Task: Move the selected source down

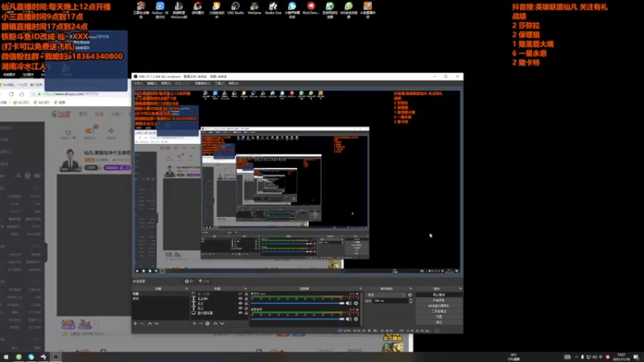Action: 222,323
